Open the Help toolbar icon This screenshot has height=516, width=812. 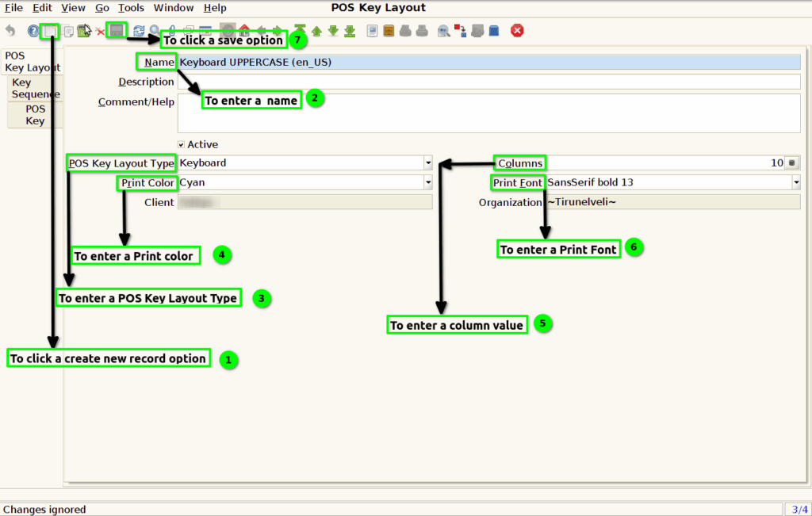33,31
